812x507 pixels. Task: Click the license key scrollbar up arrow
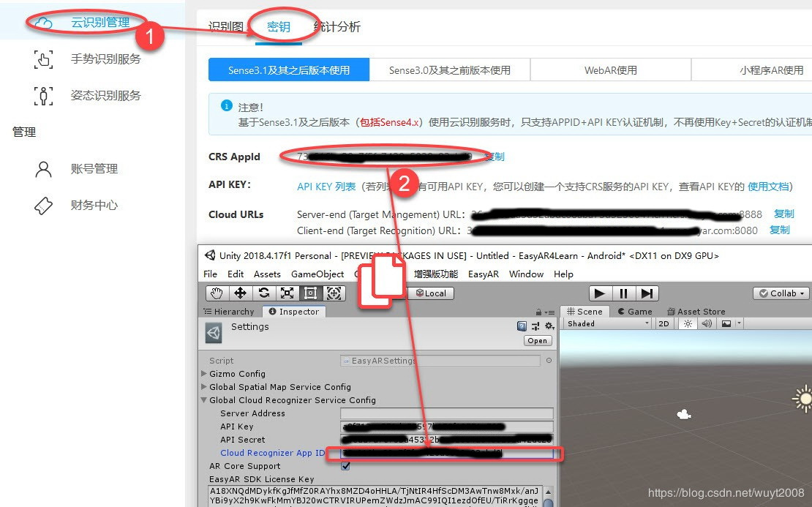(549, 491)
